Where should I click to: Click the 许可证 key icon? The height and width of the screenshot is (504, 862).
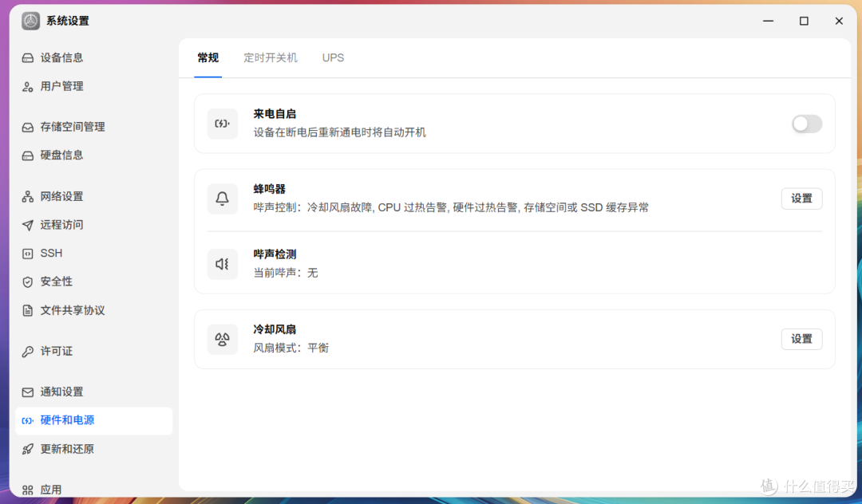click(x=27, y=352)
